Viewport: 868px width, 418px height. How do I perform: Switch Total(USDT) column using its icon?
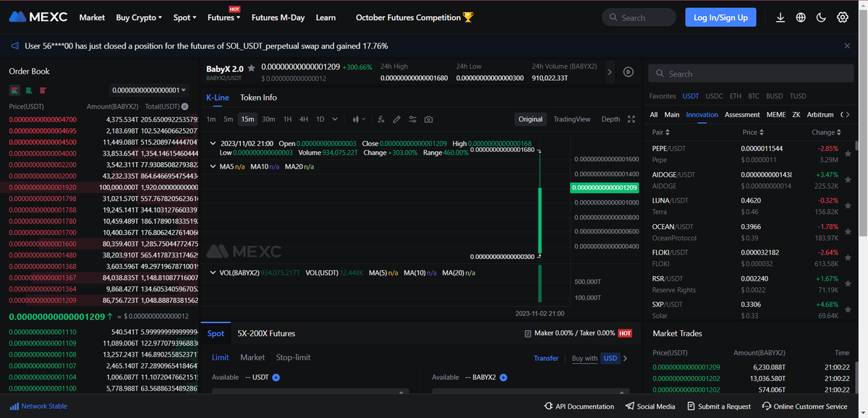point(184,106)
